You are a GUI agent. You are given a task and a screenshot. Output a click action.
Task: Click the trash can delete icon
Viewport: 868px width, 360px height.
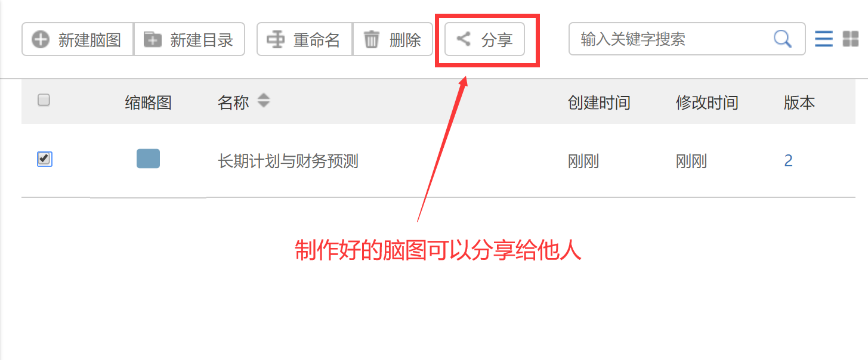click(372, 40)
